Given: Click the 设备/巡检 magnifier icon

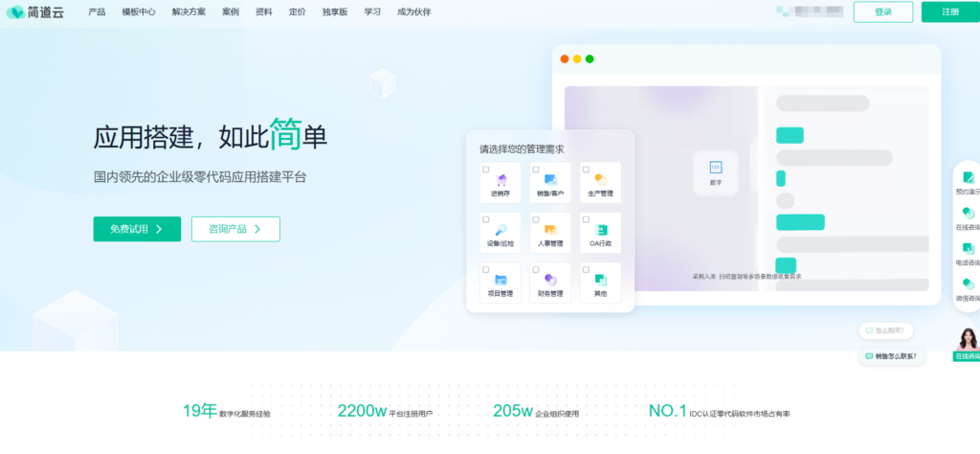Looking at the screenshot, I should click(501, 230).
